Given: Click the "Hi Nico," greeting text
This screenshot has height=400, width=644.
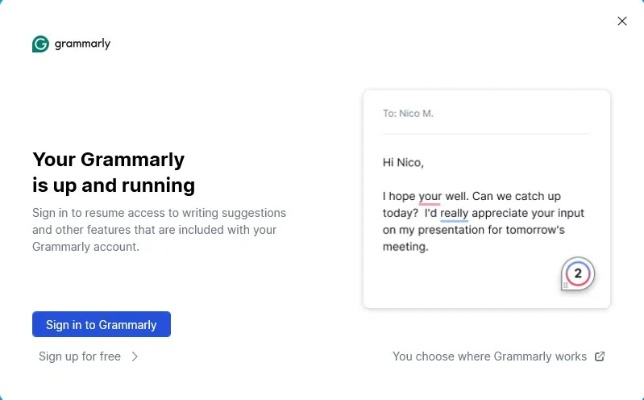Looking at the screenshot, I should click(x=404, y=162).
